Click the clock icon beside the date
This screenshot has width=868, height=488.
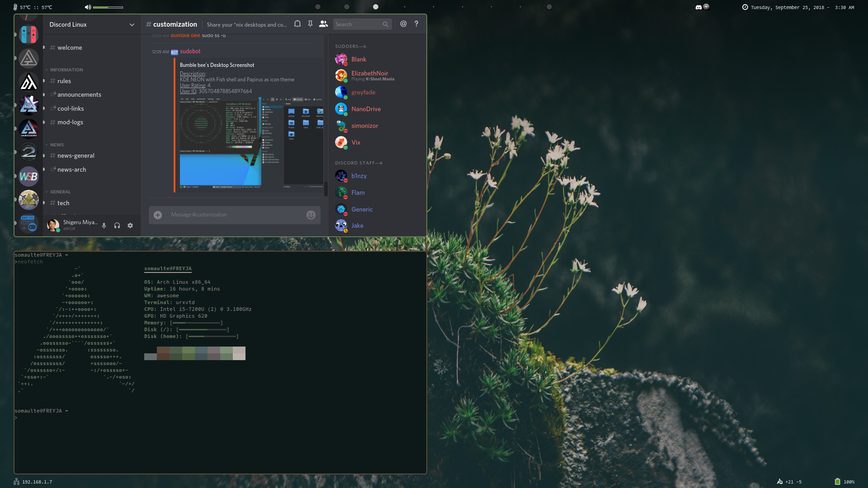tap(745, 7)
